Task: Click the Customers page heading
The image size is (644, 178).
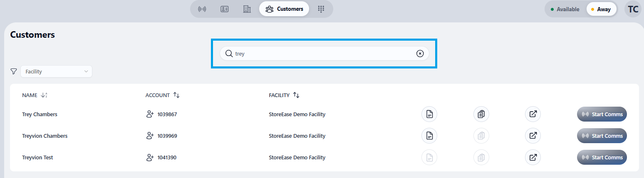Action: coord(32,35)
